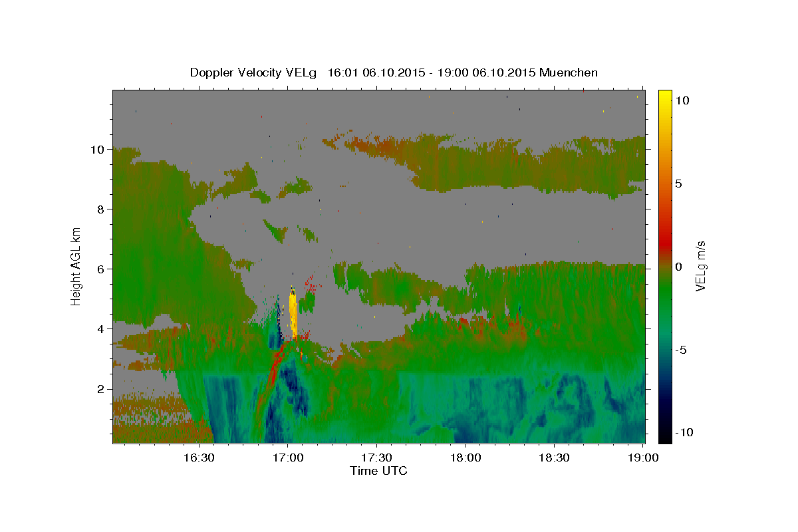Click the 16:30 time tick label
The width and height of the screenshot is (798, 532).
[199, 458]
